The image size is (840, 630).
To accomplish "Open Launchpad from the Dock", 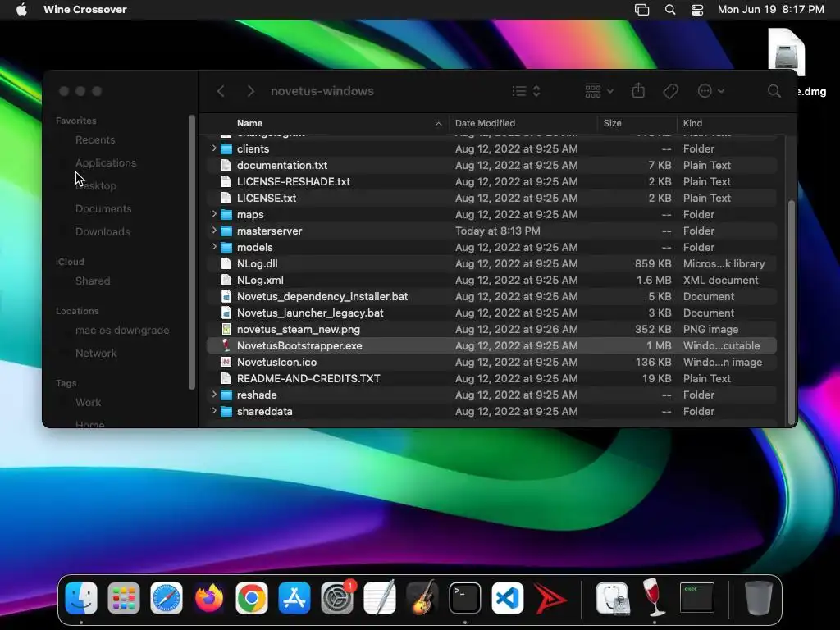I will click(x=124, y=598).
